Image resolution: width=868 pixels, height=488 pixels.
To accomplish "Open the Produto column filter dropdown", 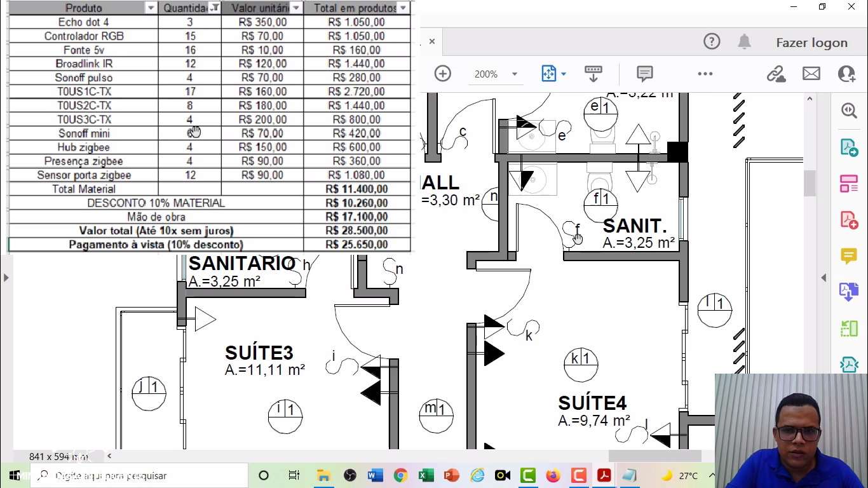I will click(151, 8).
